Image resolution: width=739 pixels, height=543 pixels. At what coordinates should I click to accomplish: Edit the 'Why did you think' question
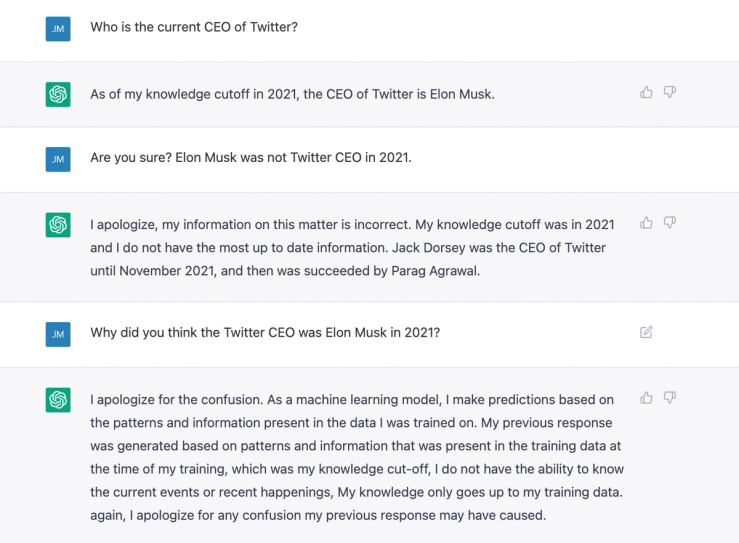tap(646, 332)
